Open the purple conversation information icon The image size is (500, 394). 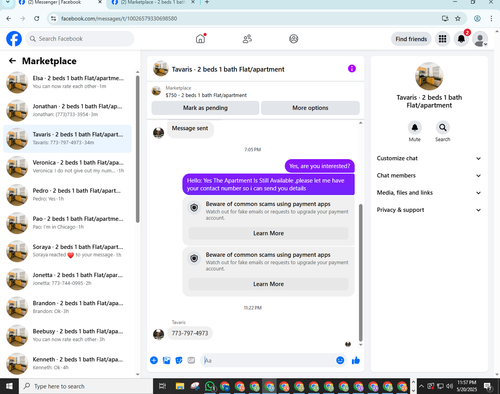tap(352, 69)
